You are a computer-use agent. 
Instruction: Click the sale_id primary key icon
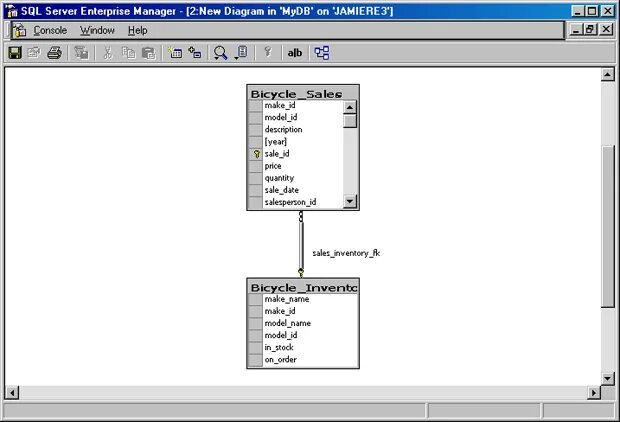(256, 154)
